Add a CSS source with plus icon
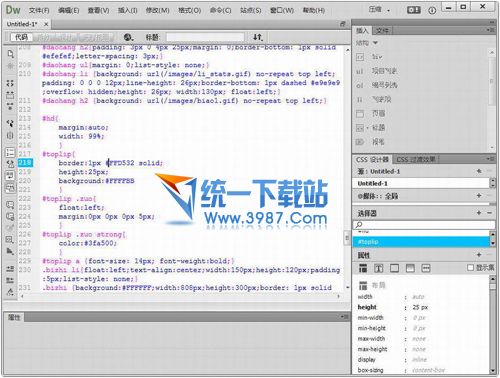The height and width of the screenshot is (378, 500). [x=479, y=171]
